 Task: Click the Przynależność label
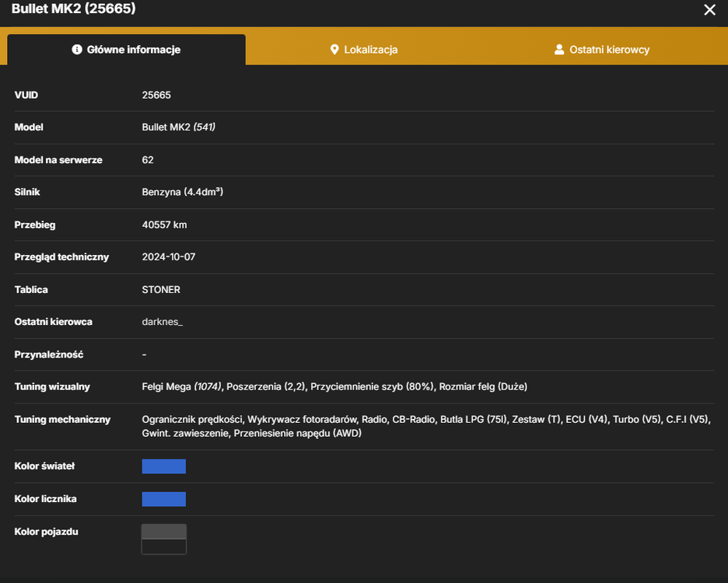(49, 354)
